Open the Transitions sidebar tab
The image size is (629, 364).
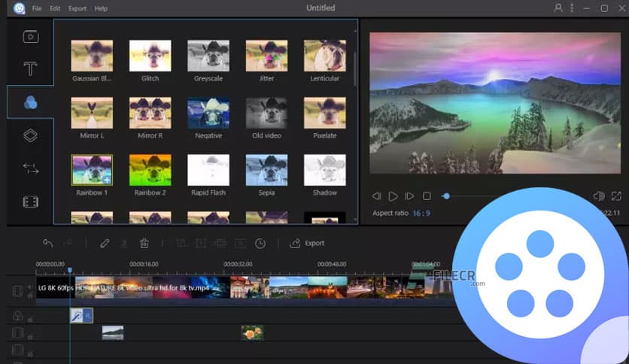tap(31, 168)
